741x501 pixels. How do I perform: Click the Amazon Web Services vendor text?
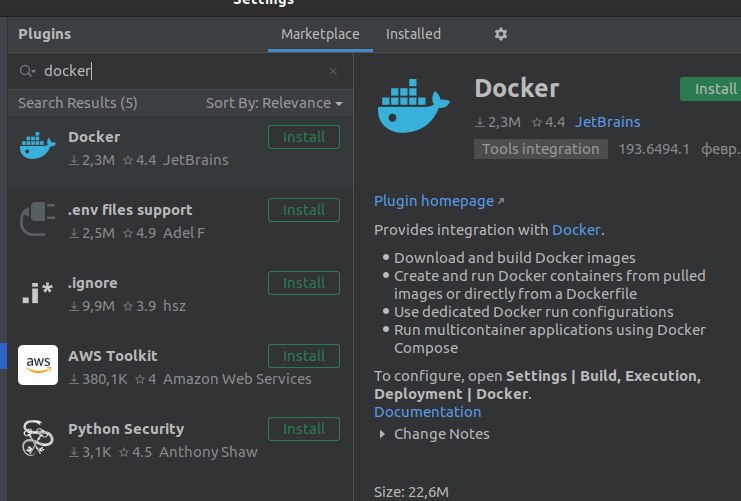tap(237, 379)
